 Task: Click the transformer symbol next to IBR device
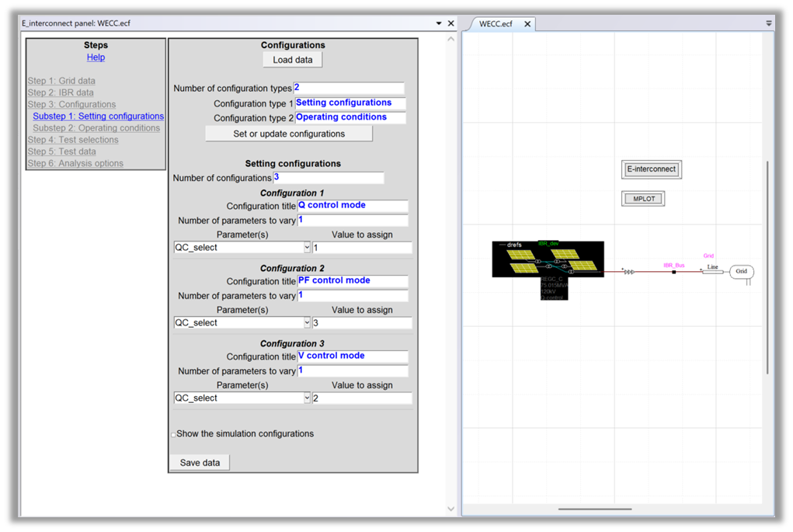(629, 272)
